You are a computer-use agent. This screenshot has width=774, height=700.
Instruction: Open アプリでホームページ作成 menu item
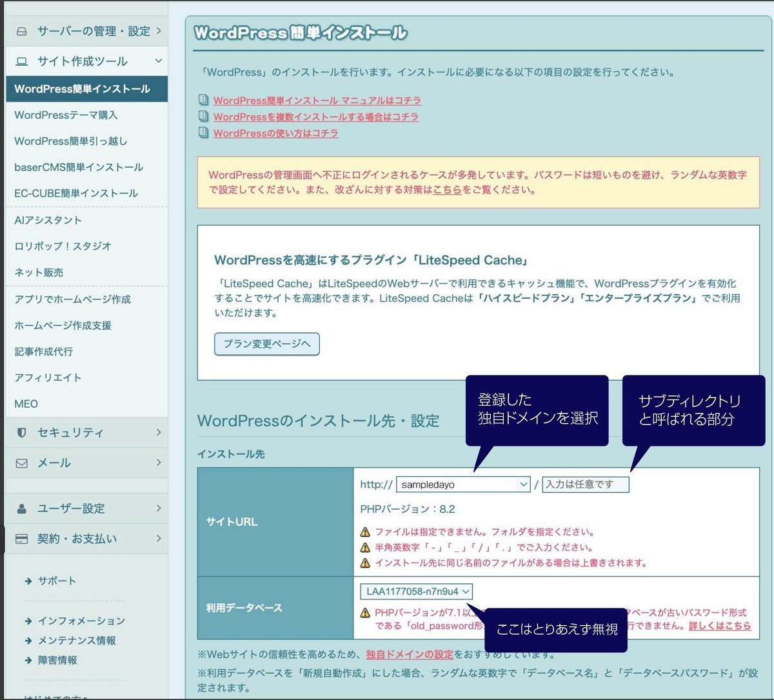(x=72, y=299)
